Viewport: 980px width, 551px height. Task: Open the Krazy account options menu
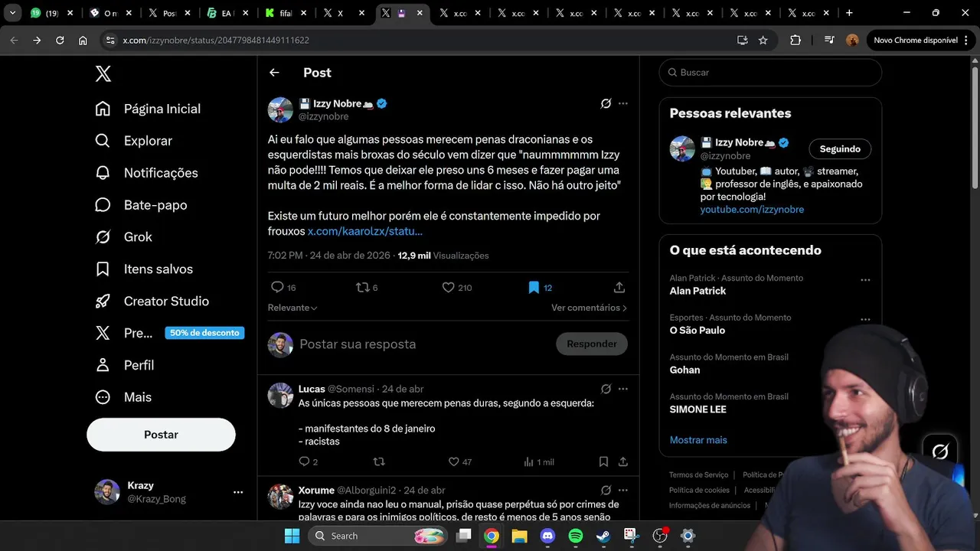[x=238, y=492]
